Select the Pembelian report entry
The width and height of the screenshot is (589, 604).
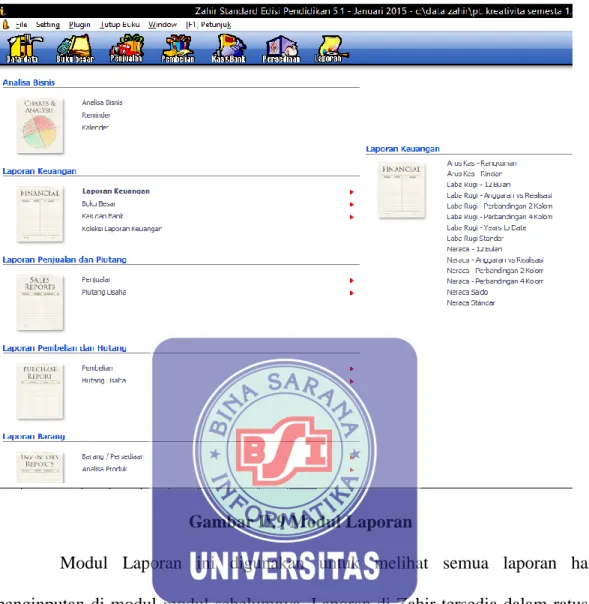coord(97,368)
